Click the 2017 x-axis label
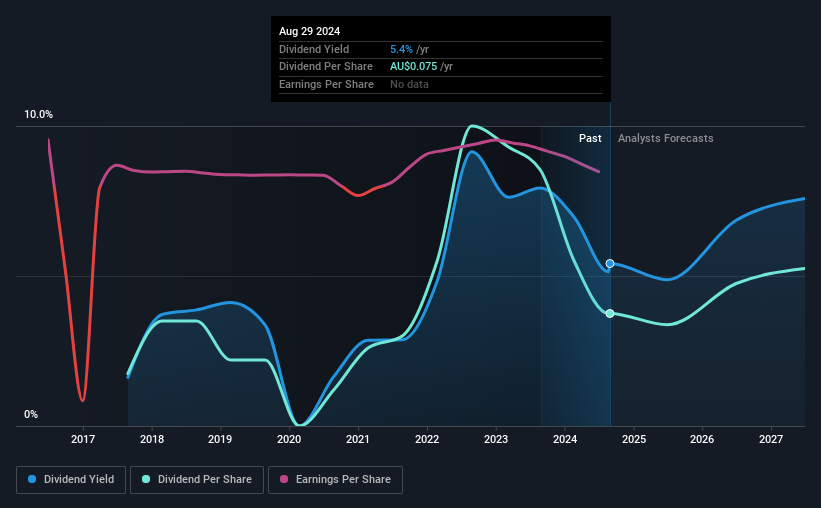Screen dimensions: 821x508 click(83, 439)
